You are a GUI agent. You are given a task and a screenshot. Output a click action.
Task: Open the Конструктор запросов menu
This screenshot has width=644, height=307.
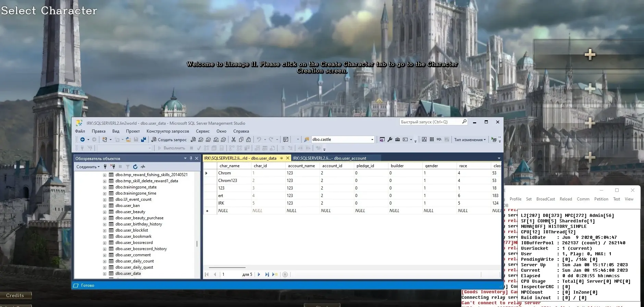tap(168, 131)
